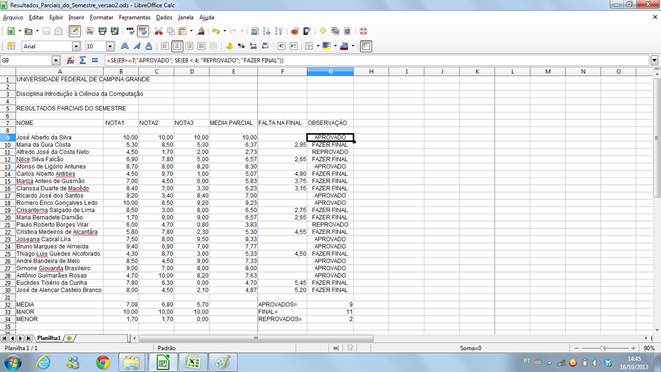661x372 pixels.
Task: Open the Formatar menu
Action: pyautogui.click(x=102, y=17)
